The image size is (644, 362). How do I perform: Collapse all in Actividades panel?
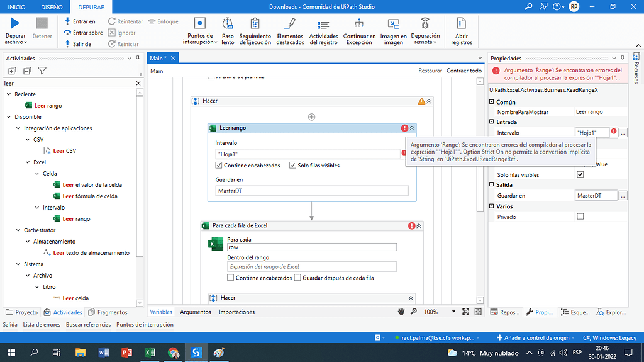pos(27,71)
